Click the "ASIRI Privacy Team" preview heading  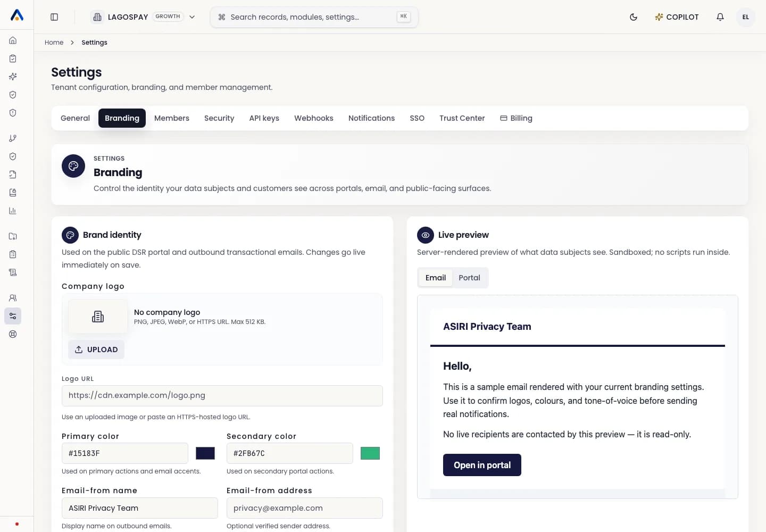click(487, 327)
